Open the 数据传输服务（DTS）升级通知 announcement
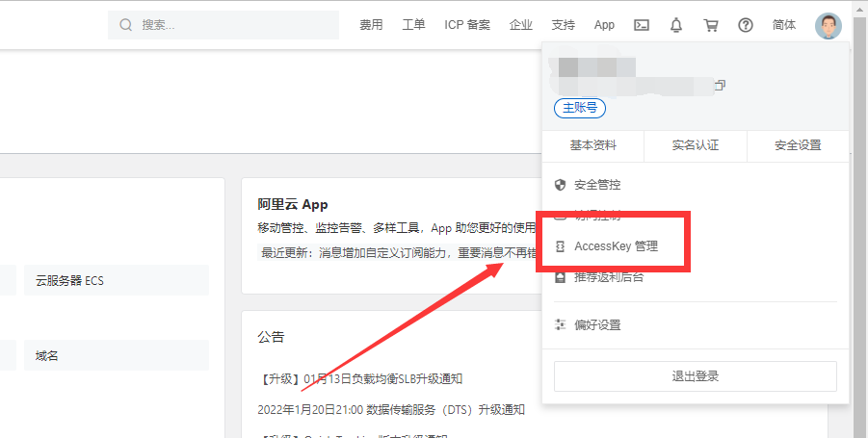The width and height of the screenshot is (868, 438). 391,410
